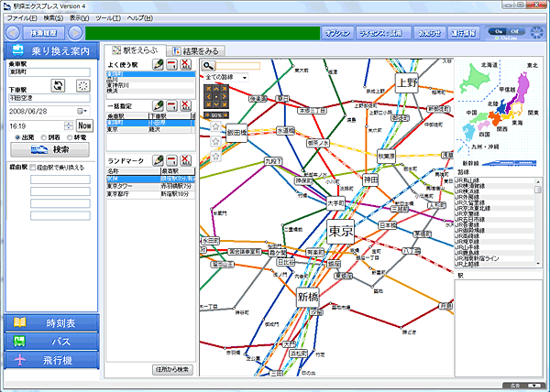
Task: Open the date picker dropdown
Action: (82, 111)
